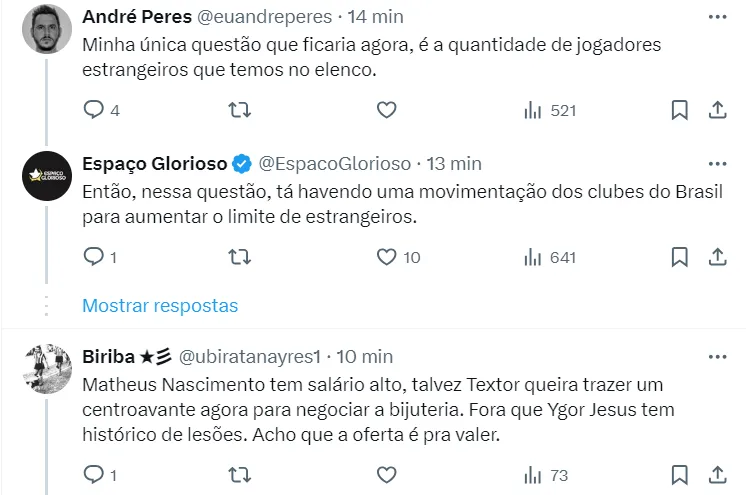Reply to Biriba's tweet
The image size is (746, 495).
(94, 473)
